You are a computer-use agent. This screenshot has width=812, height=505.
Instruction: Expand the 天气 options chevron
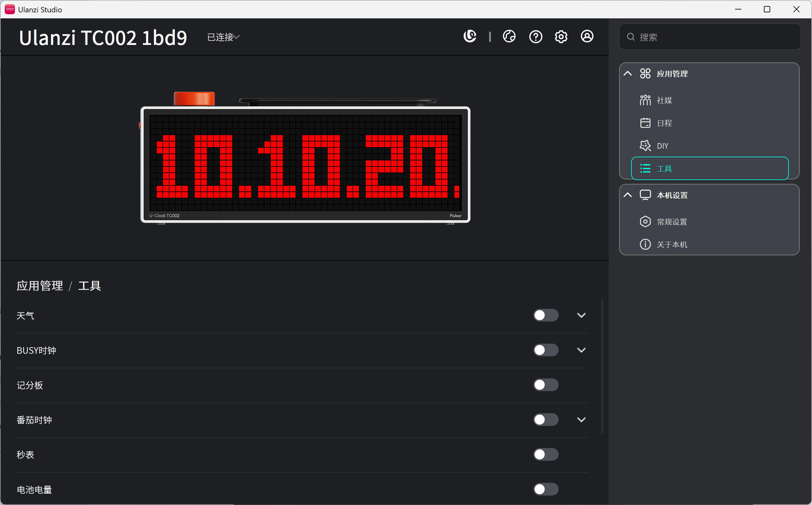[x=581, y=315]
